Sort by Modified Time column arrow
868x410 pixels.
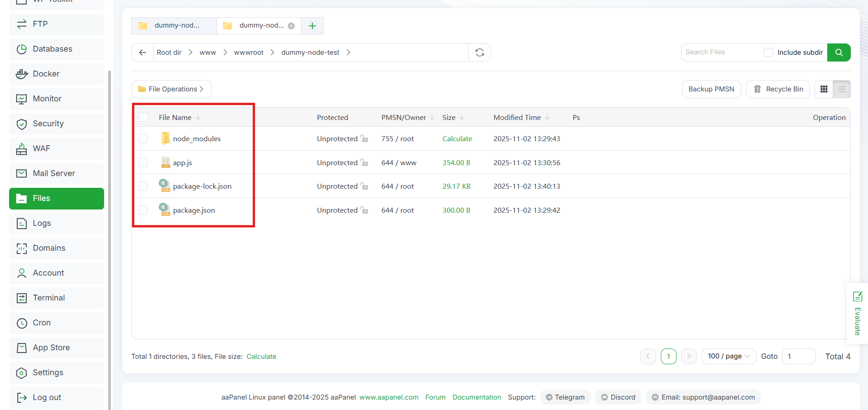pos(547,117)
